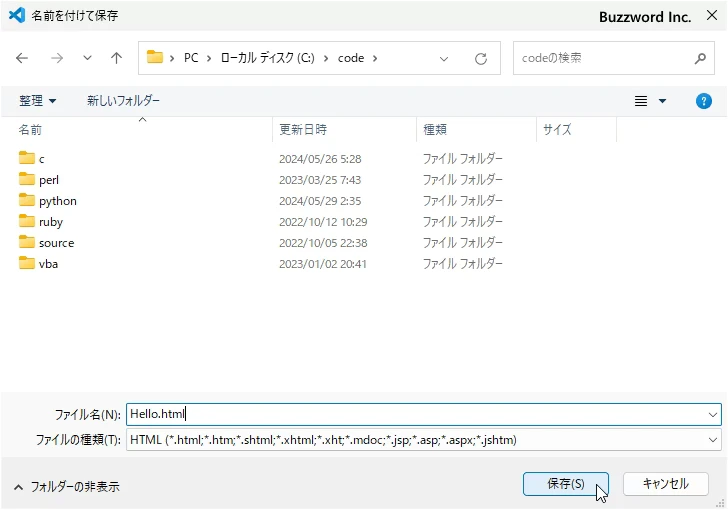Click the folder icon in the address bar

[x=155, y=57]
